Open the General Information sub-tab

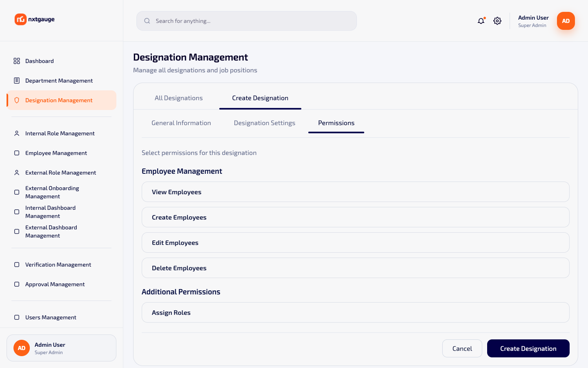(181, 123)
